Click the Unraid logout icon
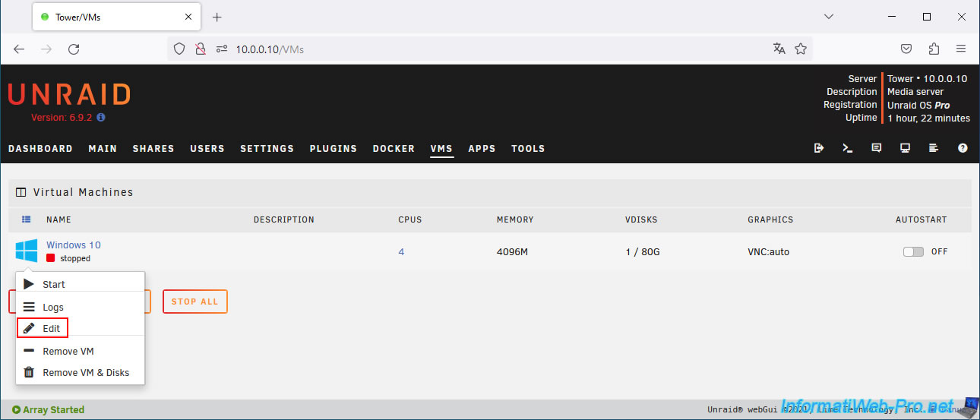Image resolution: width=980 pixels, height=420 pixels. (819, 148)
